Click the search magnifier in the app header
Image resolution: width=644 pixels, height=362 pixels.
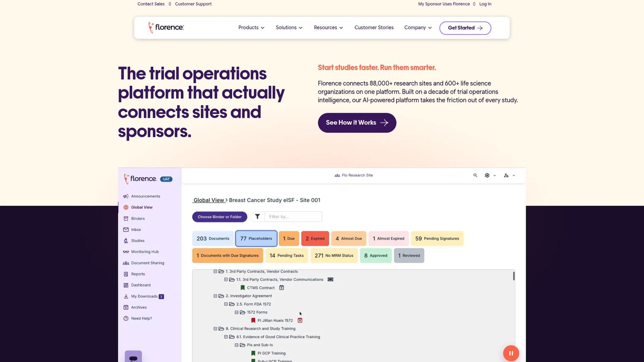click(x=475, y=175)
